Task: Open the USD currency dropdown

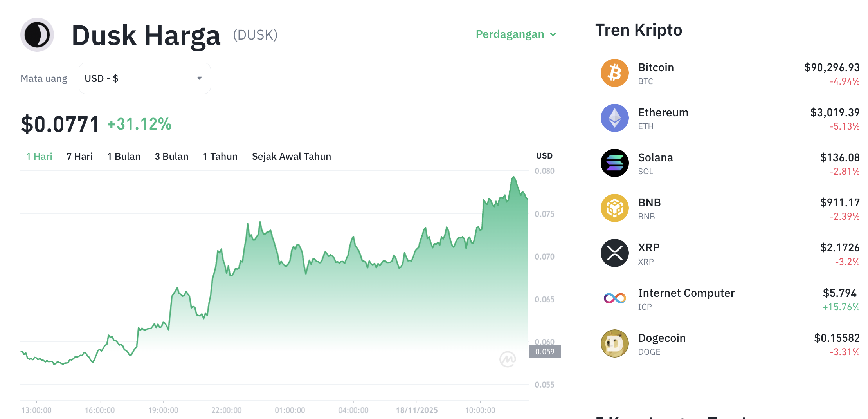Action: point(144,78)
